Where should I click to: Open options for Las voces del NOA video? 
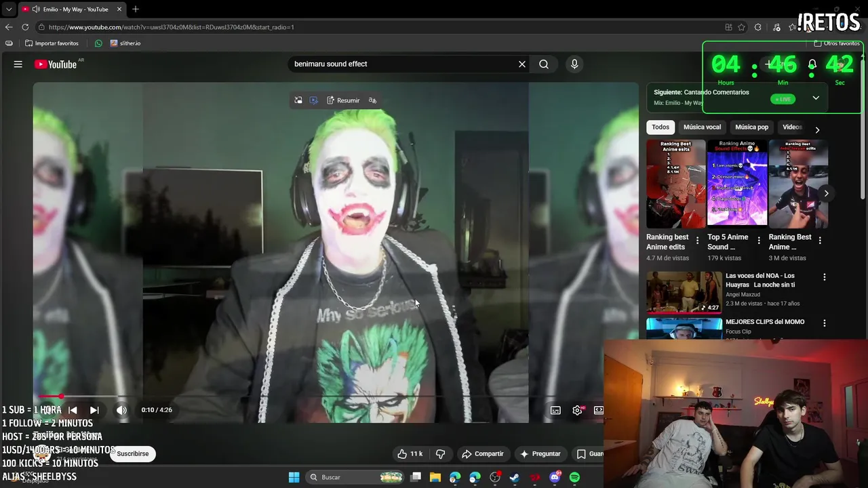pos(825,277)
